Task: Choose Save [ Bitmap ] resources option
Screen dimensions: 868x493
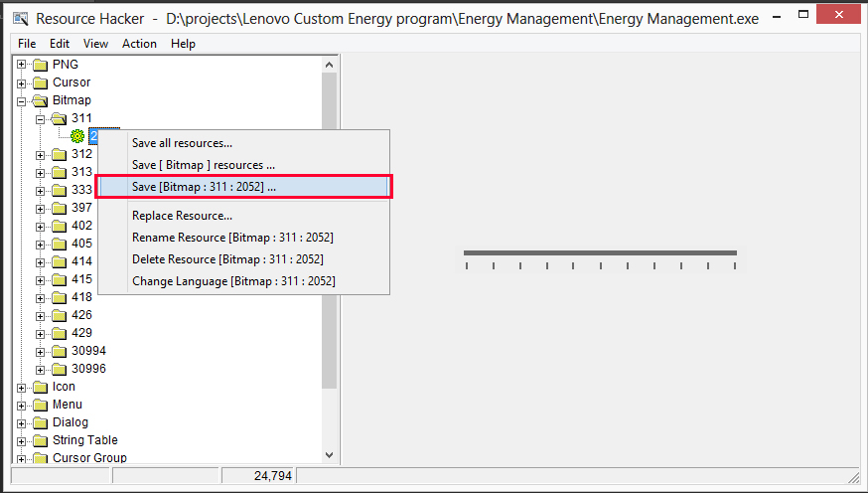Action: (244, 165)
